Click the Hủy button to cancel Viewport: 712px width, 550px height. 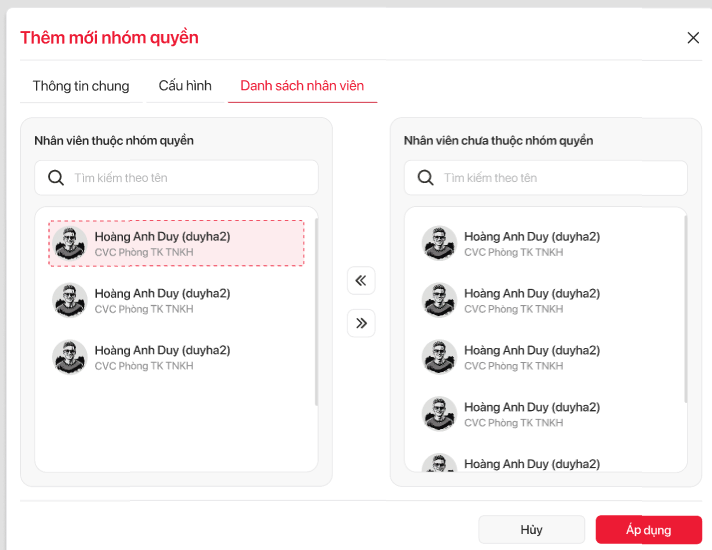(531, 530)
